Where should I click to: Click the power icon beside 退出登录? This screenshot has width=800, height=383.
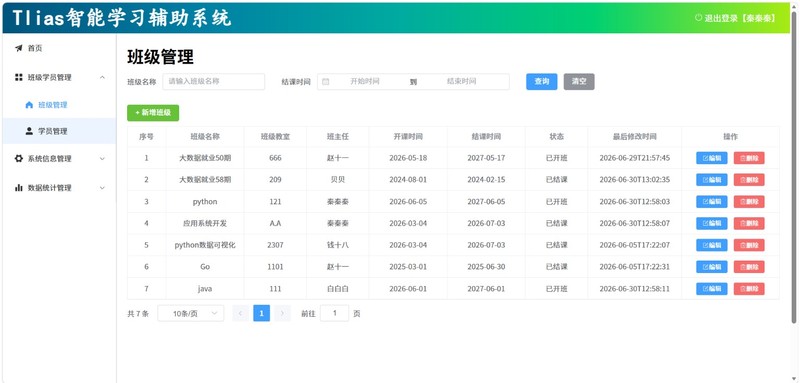coord(698,18)
